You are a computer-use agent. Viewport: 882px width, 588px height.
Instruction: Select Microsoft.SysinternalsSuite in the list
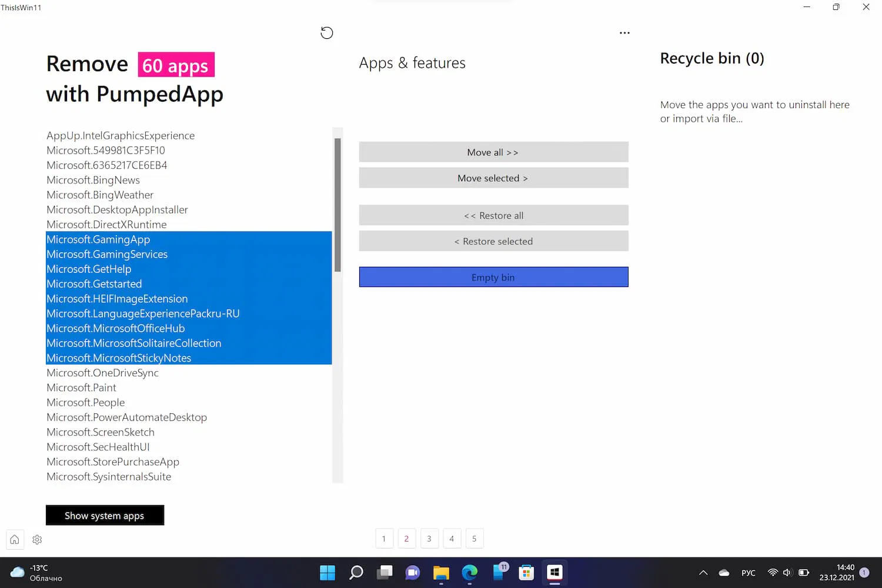[x=189, y=476]
